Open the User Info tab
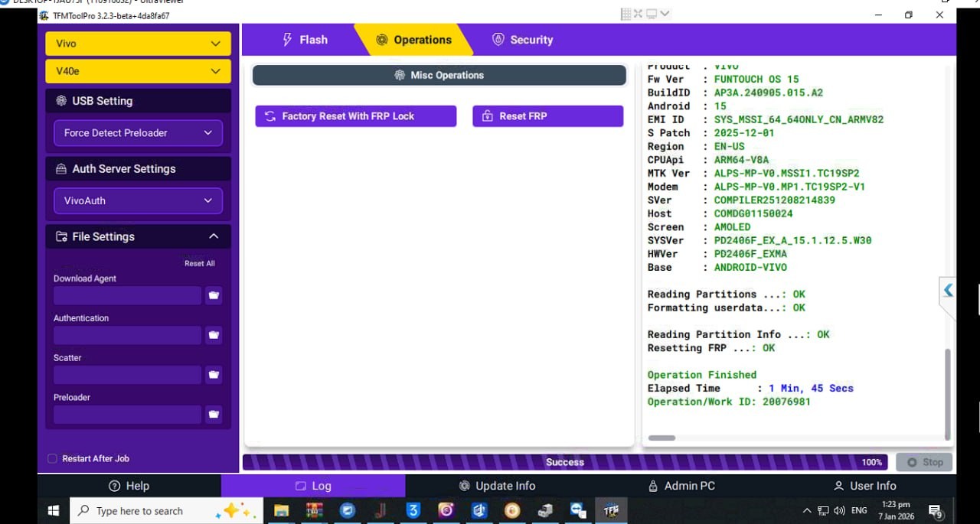 click(x=865, y=486)
